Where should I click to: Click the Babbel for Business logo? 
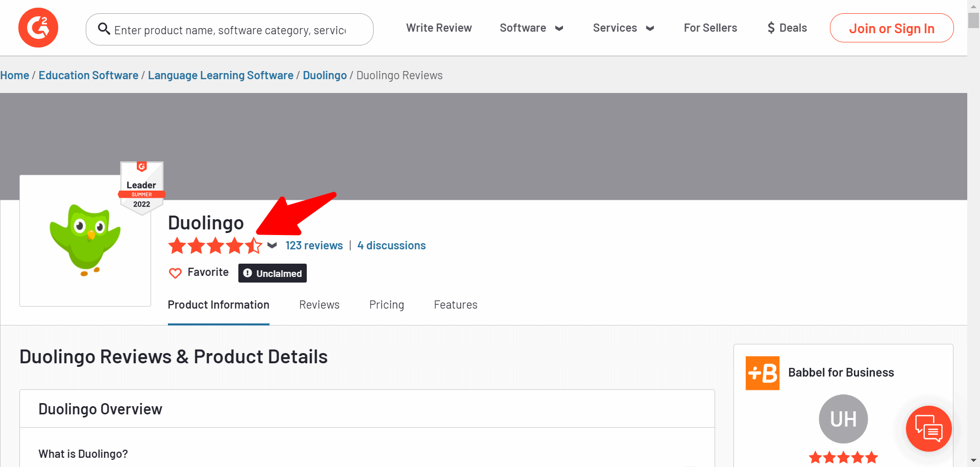(762, 373)
